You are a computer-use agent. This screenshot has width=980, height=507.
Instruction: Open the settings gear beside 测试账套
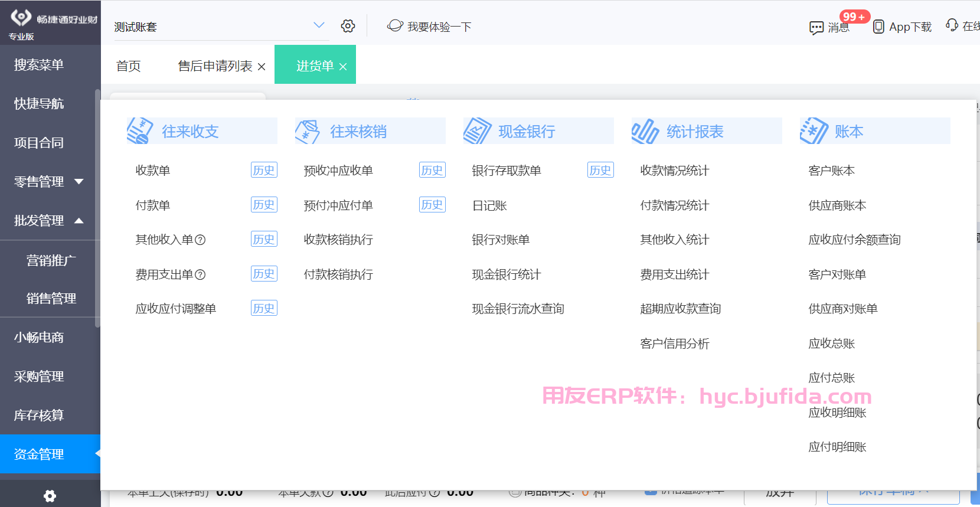point(348,26)
